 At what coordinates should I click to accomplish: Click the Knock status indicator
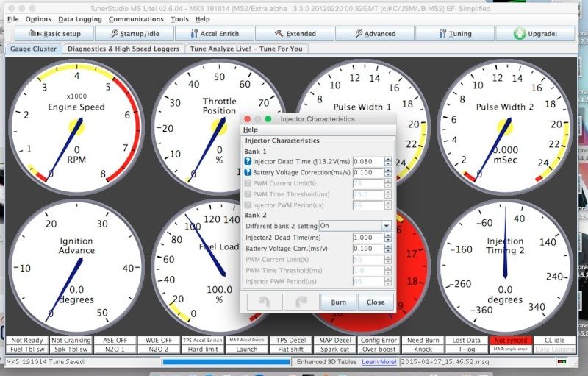click(x=423, y=349)
